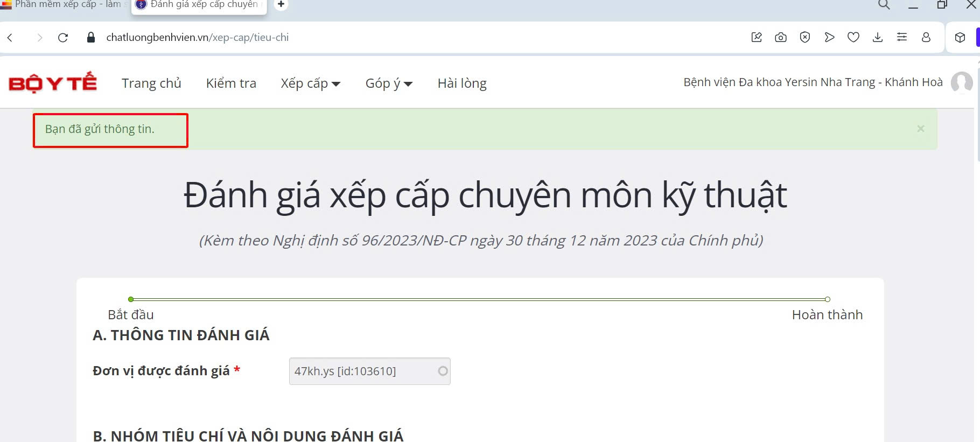Expand the Góp ý dropdown menu
This screenshot has height=442, width=980.
click(388, 83)
